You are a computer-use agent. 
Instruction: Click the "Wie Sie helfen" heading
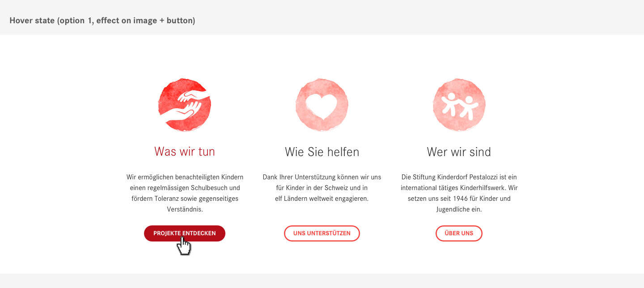coord(322,152)
